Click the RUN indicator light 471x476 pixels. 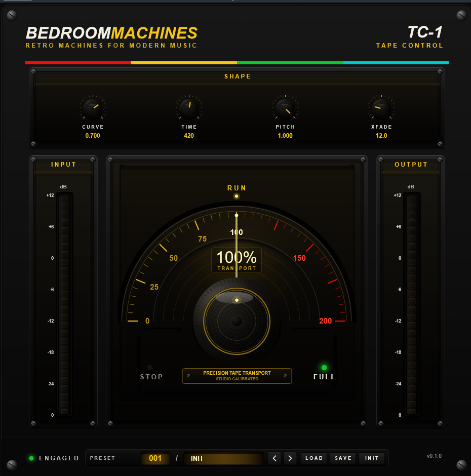pos(236,196)
